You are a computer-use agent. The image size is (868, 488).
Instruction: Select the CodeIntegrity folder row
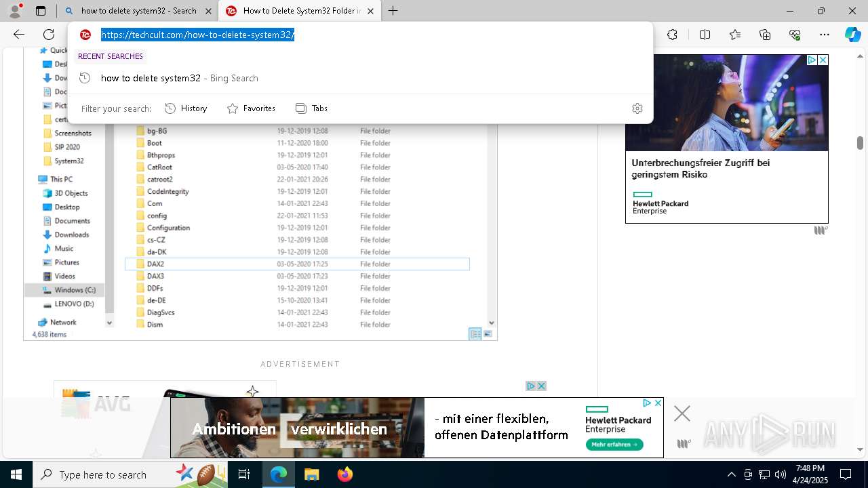pos(297,192)
